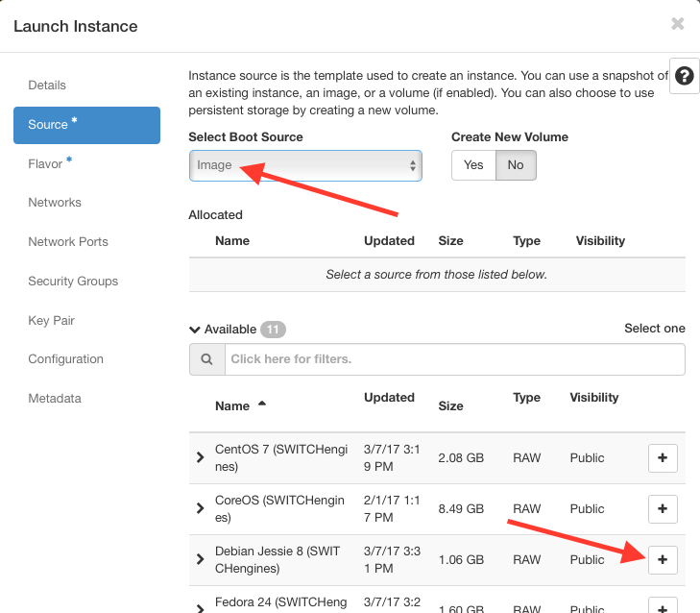Image resolution: width=700 pixels, height=613 pixels.
Task: Collapse the Available images section
Action: pyautogui.click(x=195, y=330)
